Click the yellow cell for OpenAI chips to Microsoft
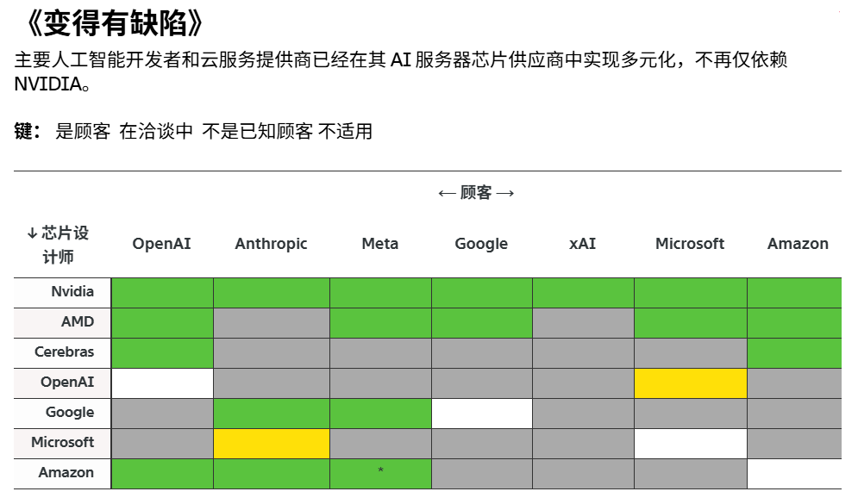Image resolution: width=858 pixels, height=504 pixels. point(691,383)
